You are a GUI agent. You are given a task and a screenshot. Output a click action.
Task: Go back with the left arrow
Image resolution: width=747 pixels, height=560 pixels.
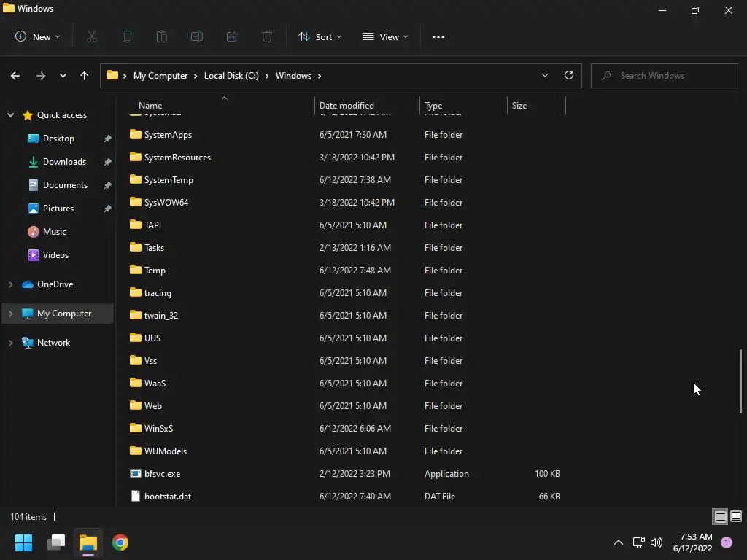[15, 76]
